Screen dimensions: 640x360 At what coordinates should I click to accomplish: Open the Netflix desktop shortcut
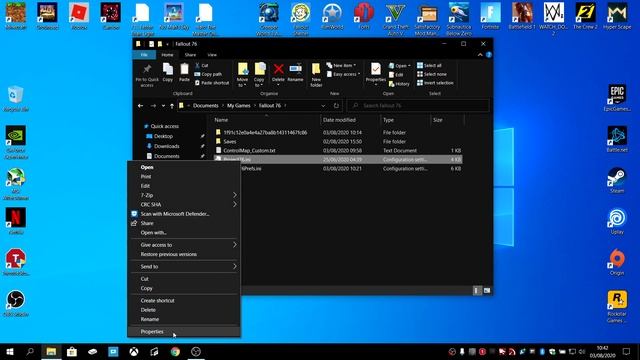click(16, 221)
